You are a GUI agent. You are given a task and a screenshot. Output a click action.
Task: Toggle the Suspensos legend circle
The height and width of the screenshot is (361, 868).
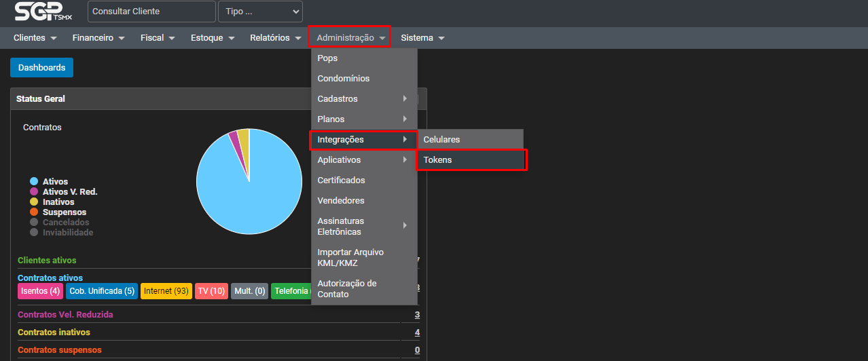[x=33, y=212]
